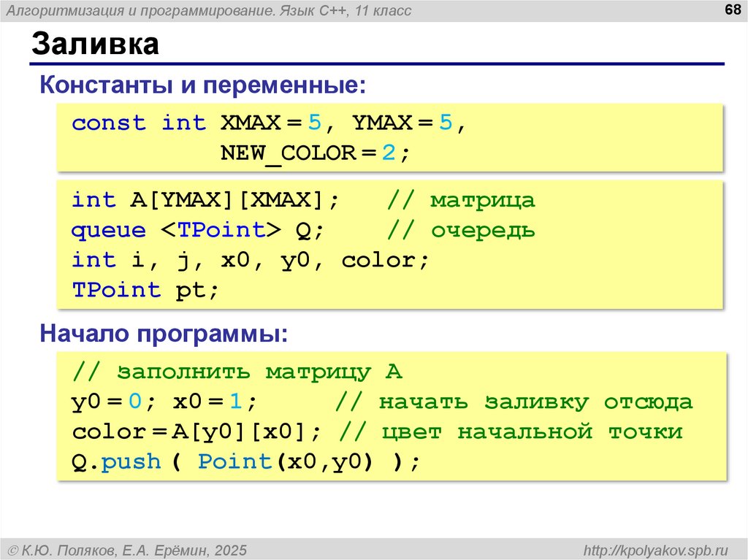Click the slide title "Заливка"
This screenshot has width=748, height=560.
click(x=94, y=44)
